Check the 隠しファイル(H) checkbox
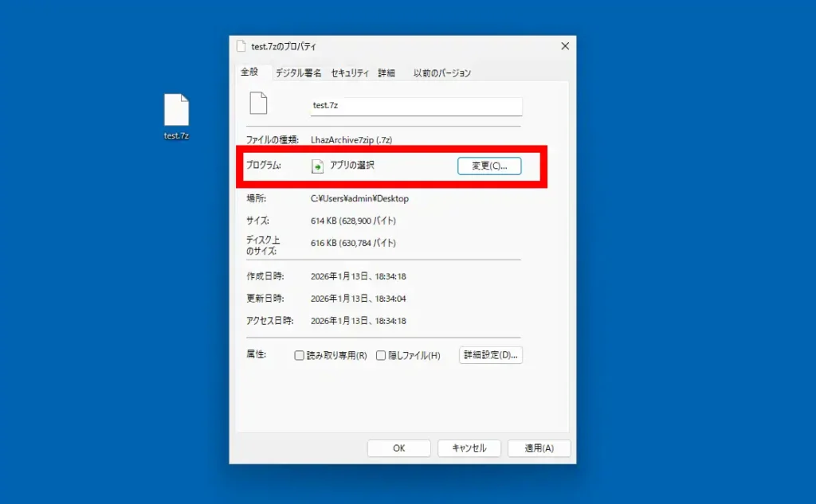 point(381,355)
